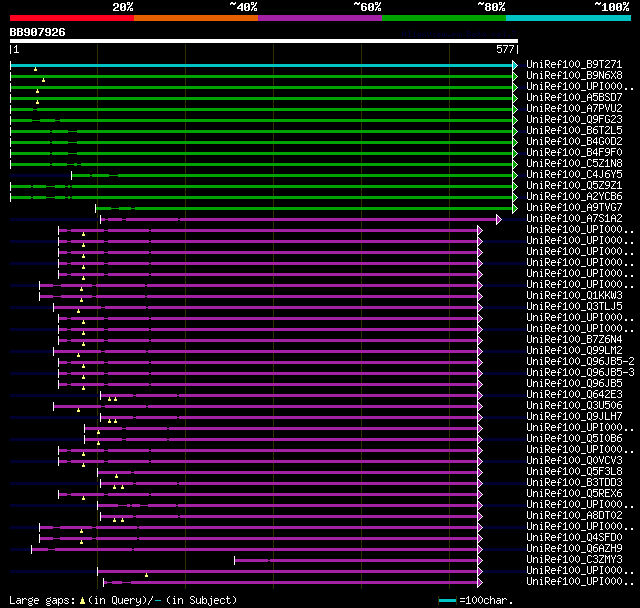The width and height of the screenshot is (640, 608).
Task: Click the cyan scale bar beside =100char.
Action: click(447, 600)
